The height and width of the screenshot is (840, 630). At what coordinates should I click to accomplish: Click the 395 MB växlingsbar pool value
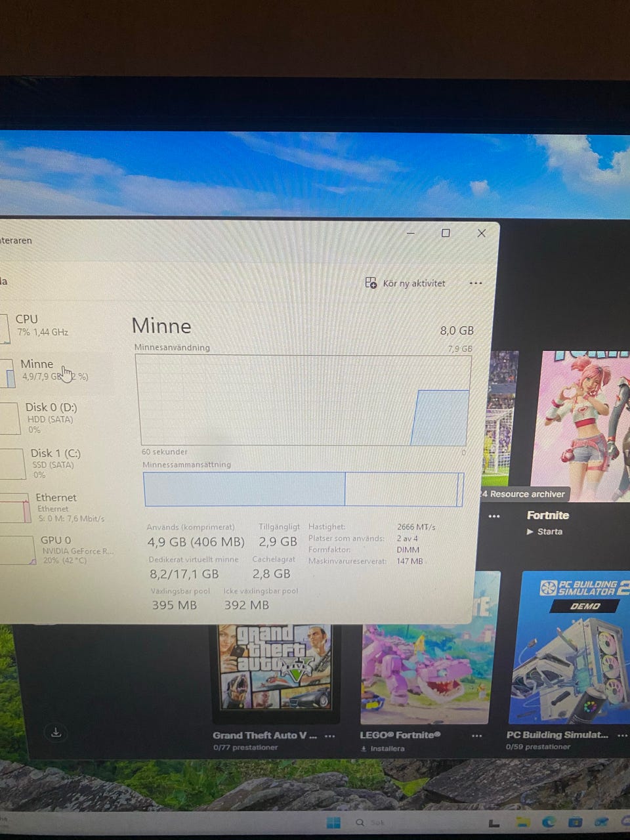click(x=175, y=605)
